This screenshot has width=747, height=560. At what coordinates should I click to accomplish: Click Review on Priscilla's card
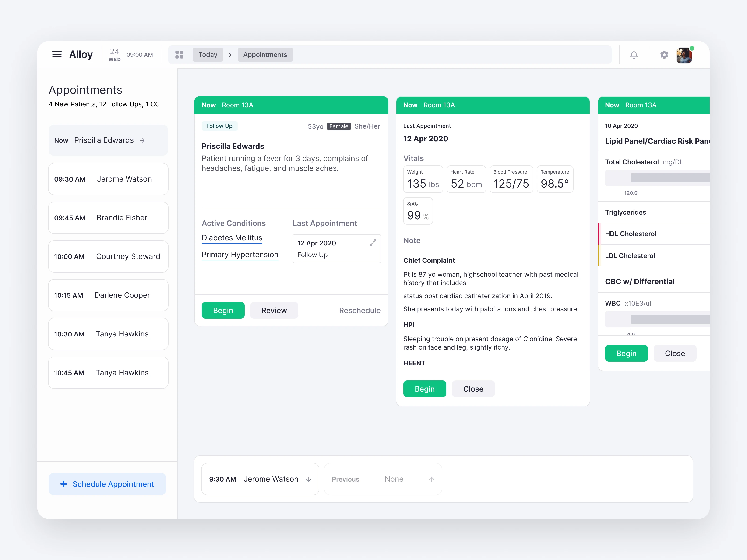click(274, 311)
